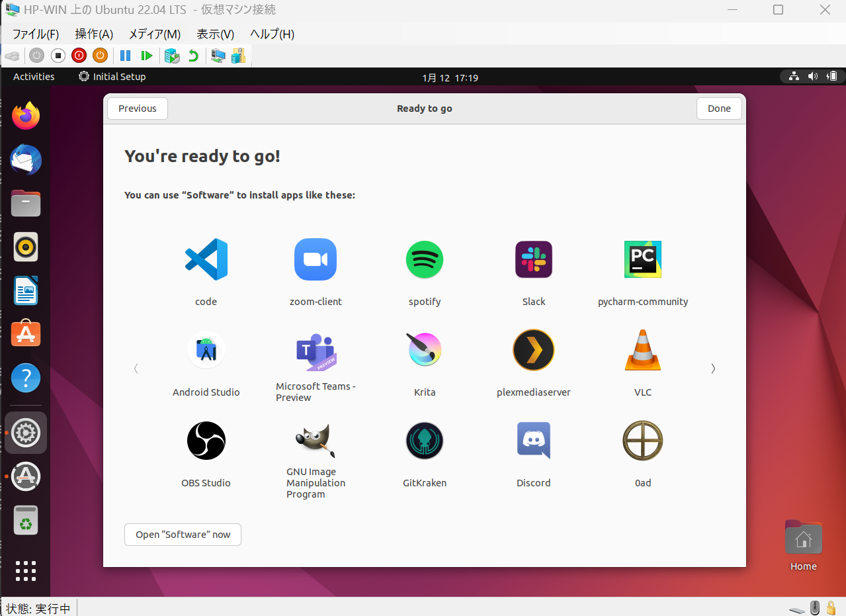Open Firefox from the Ubuntu dock
The image size is (846, 616).
(x=26, y=116)
